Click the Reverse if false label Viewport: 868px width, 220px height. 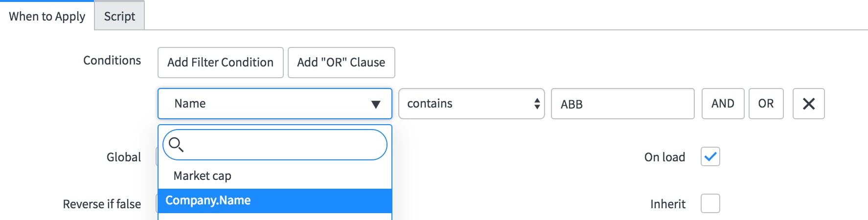click(102, 204)
